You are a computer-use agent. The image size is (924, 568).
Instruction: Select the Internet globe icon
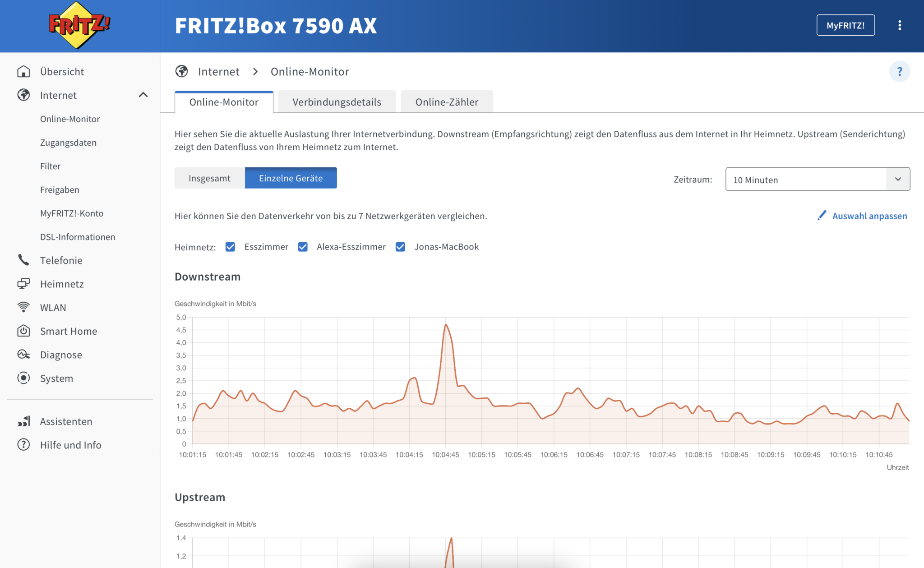pyautogui.click(x=23, y=95)
